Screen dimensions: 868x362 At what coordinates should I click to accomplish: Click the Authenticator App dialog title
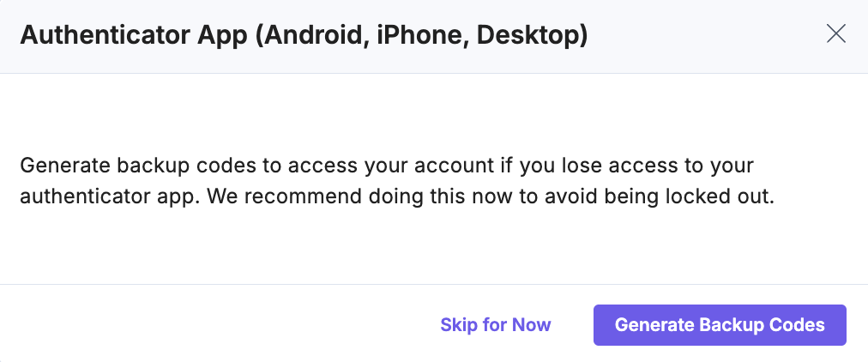(304, 36)
